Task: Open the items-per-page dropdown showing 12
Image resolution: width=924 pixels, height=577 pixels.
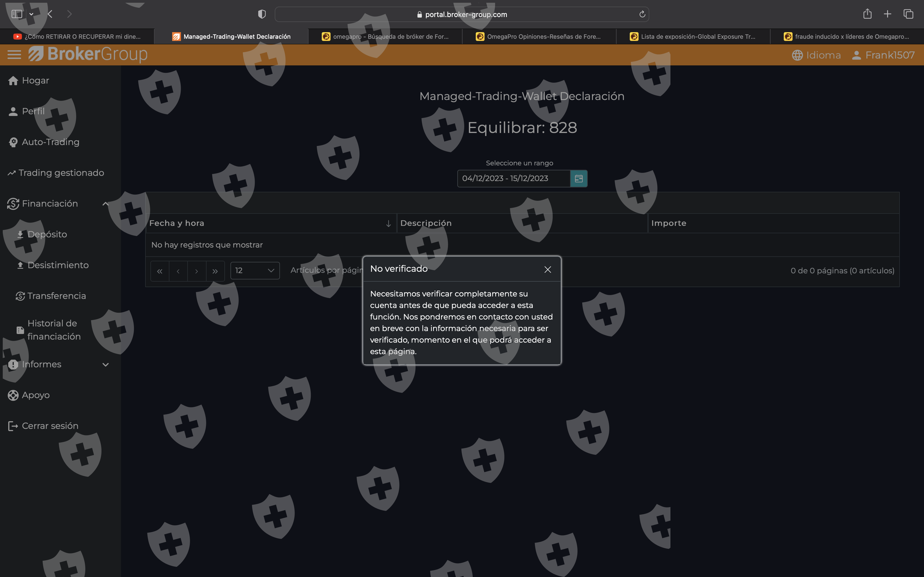Action: point(255,271)
